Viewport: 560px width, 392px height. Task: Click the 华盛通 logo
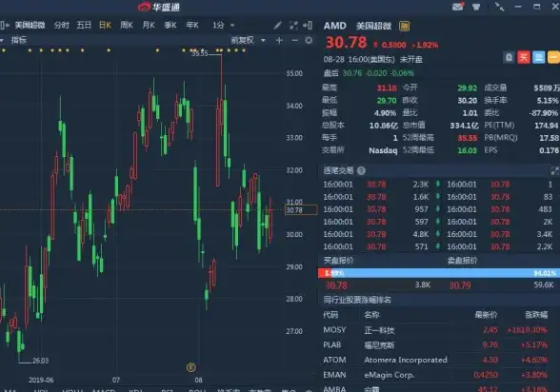click(x=159, y=7)
